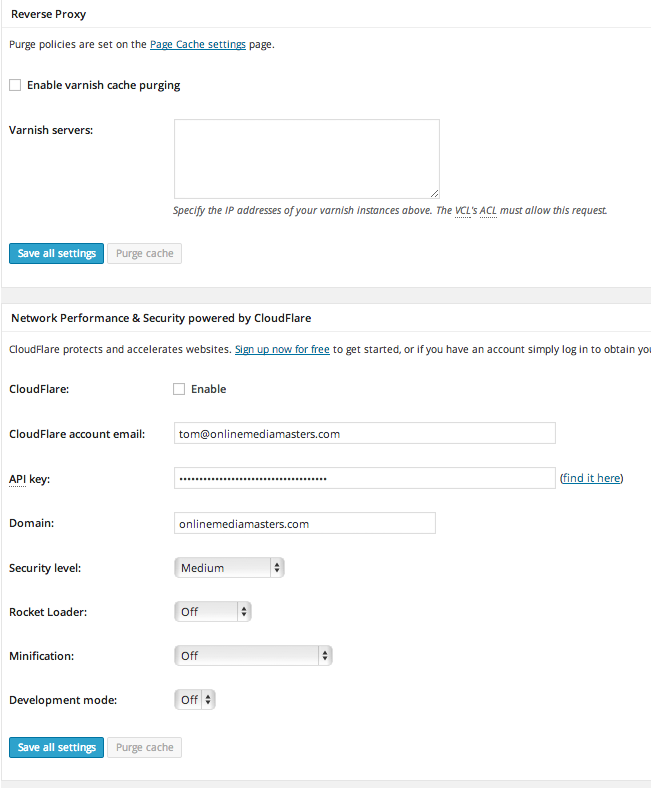651x788 pixels.
Task: Save all settings under CloudFlare section
Action: pos(56,748)
